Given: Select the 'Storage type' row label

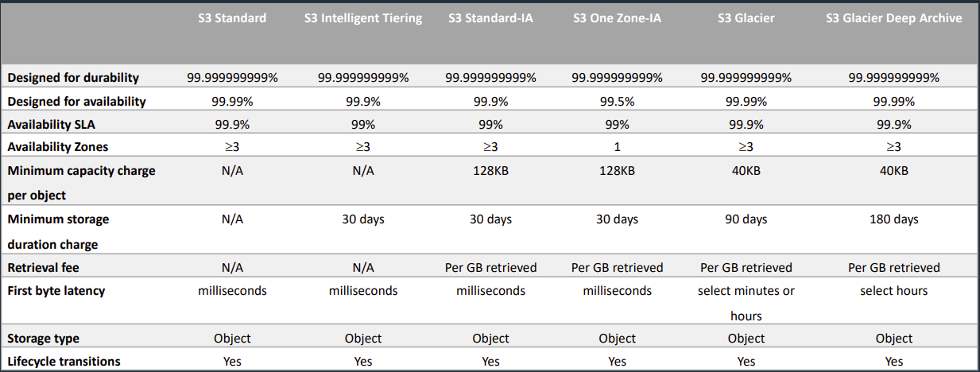Looking at the screenshot, I should [x=43, y=339].
